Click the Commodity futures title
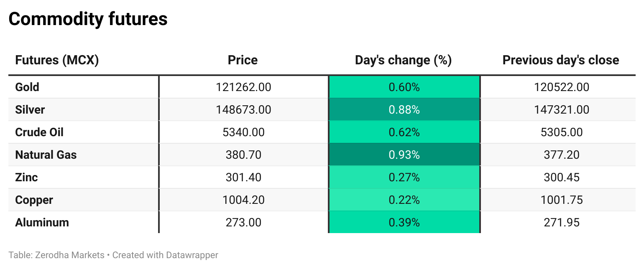This screenshot has height=269, width=644. coord(88,19)
